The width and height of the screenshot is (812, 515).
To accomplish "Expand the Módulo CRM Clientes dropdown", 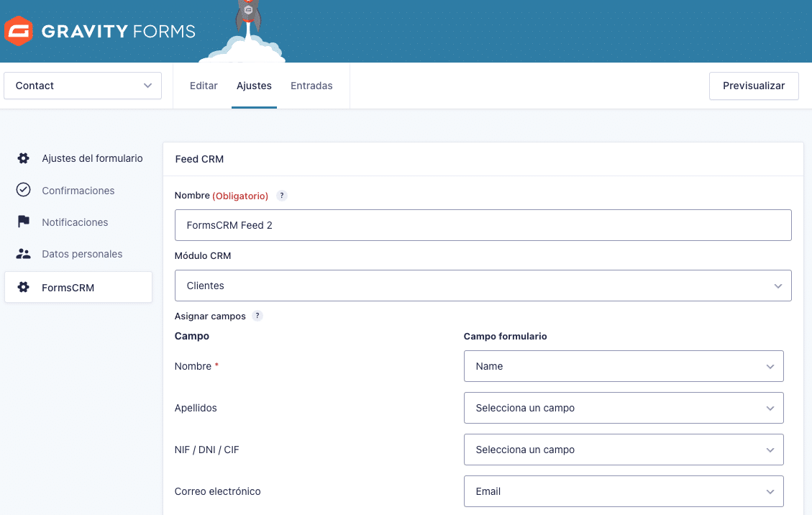I will click(x=483, y=286).
